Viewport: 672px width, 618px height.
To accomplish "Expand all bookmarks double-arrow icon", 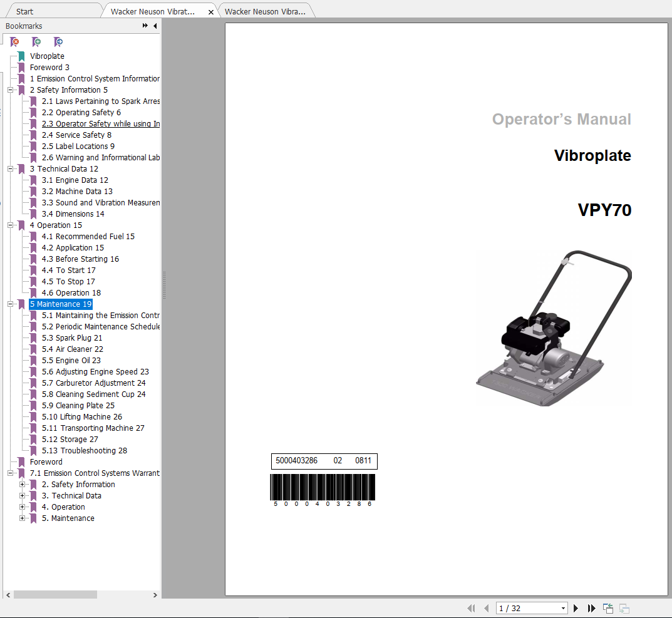I will pos(145,26).
